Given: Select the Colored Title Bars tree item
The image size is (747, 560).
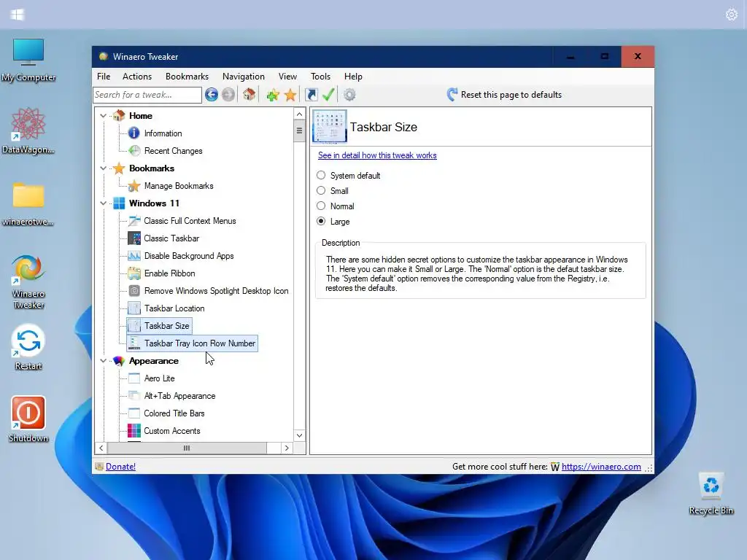Looking at the screenshot, I should click(174, 413).
